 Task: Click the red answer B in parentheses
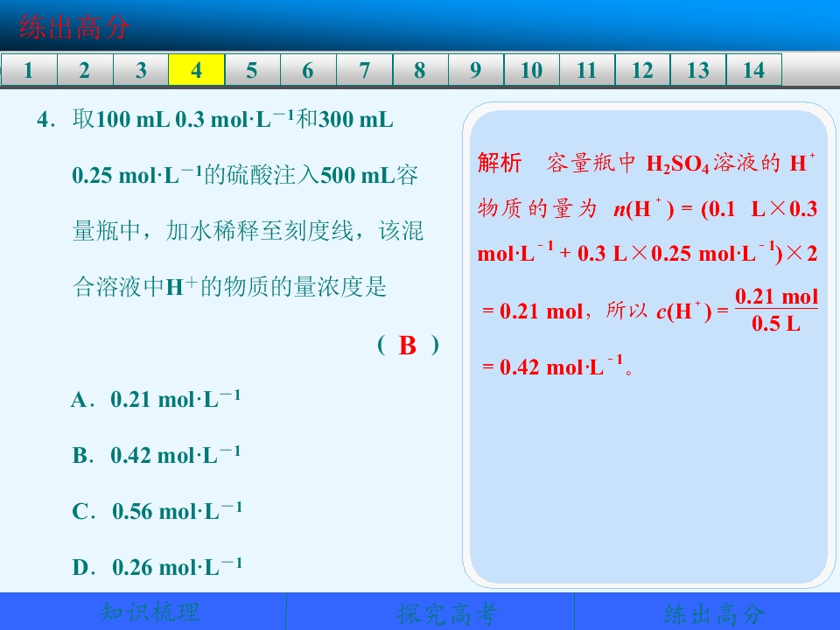[x=408, y=345]
